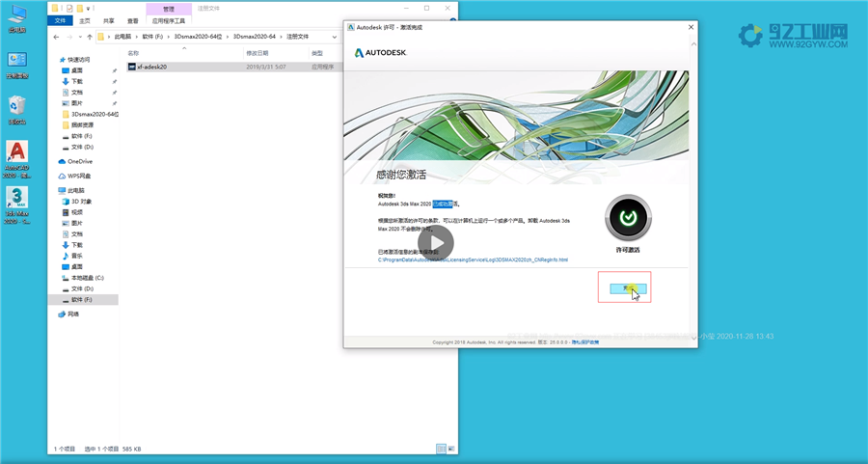868x464 pixels.
Task: Select the AutoCAD 2020 desktop shortcut
Action: point(17,159)
